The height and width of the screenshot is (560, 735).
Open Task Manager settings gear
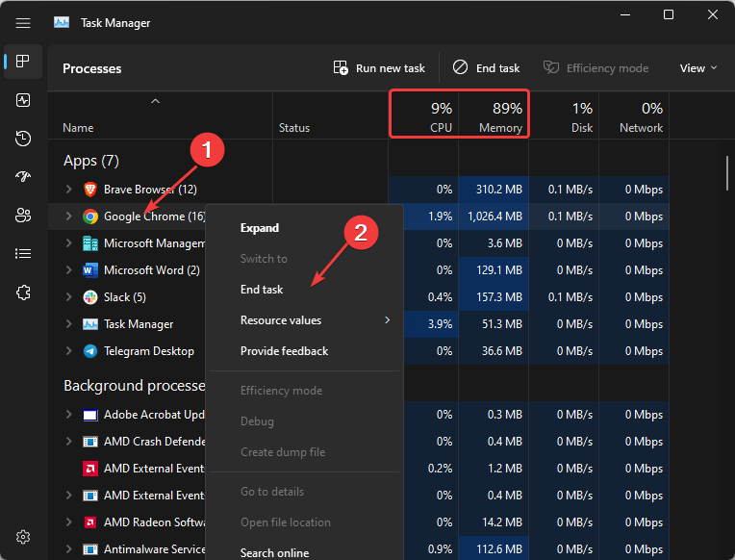point(23,537)
